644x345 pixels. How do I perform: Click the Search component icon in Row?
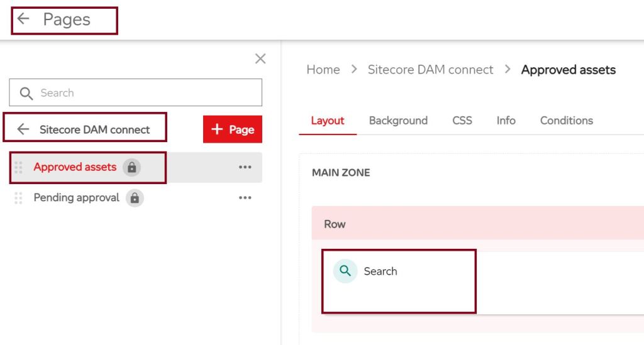345,271
